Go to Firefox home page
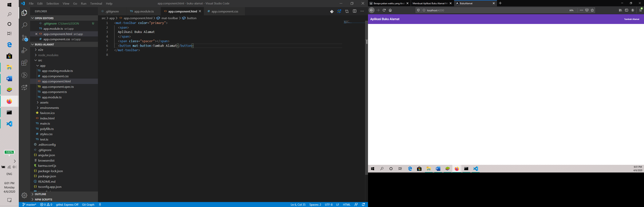644x207 pixels. tap(390, 10)
